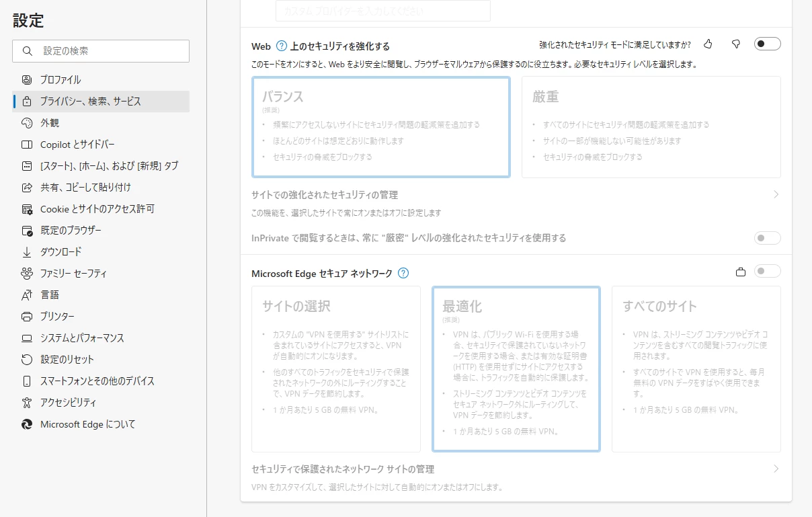Click help icon beside Web security heading
812x517 pixels.
point(282,46)
